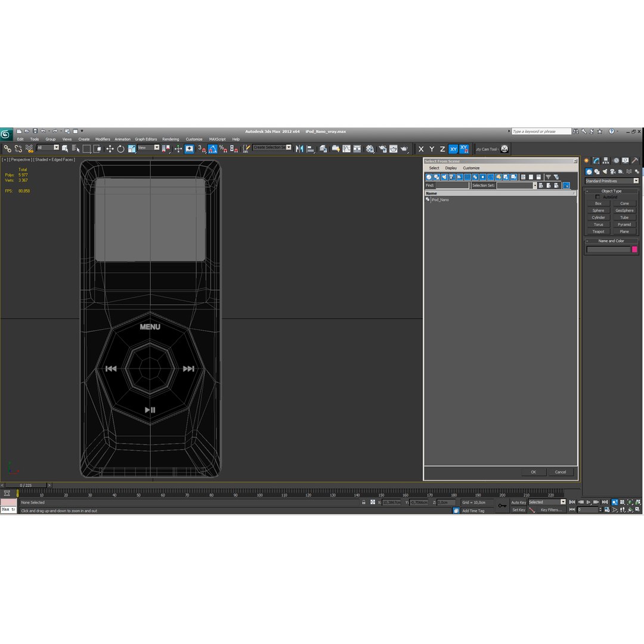Restrict to Y axis constraint
The width and height of the screenshot is (644, 644).
pyautogui.click(x=432, y=149)
